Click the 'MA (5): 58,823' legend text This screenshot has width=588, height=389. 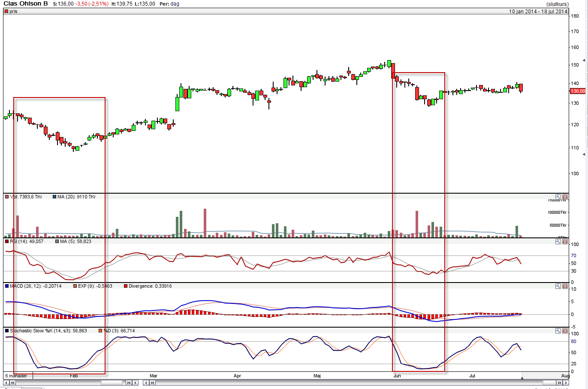point(76,242)
